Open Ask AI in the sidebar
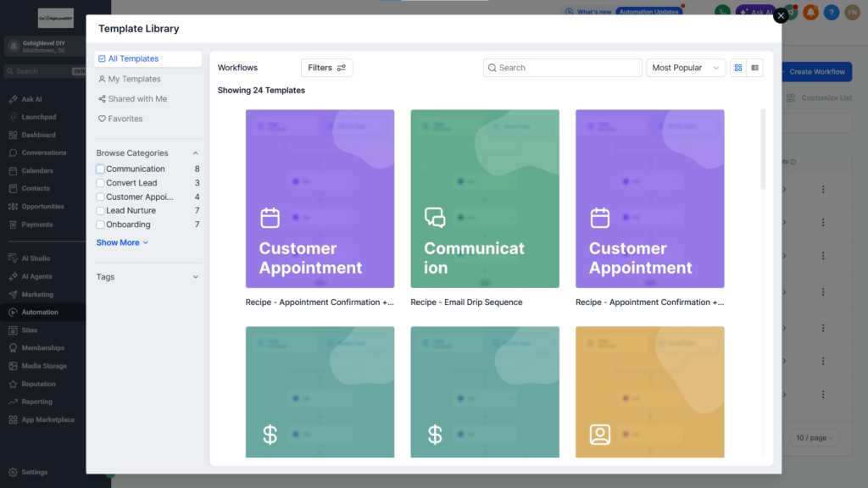 [31, 99]
